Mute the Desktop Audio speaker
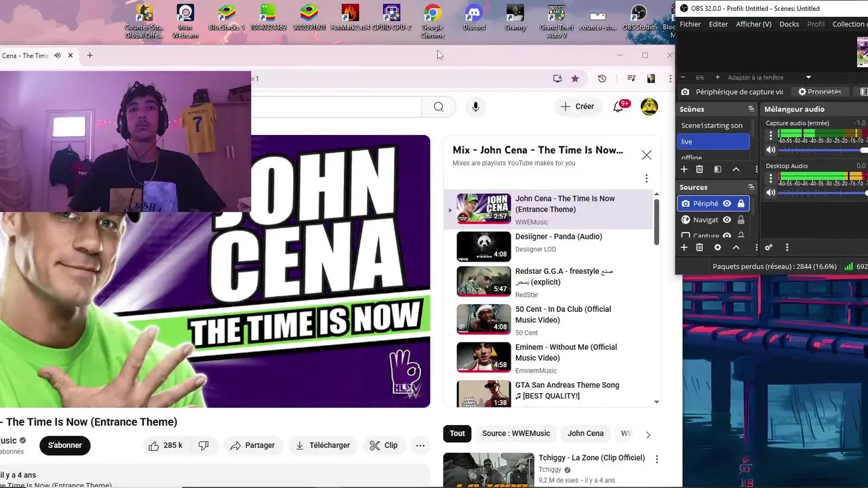Image resolution: width=868 pixels, height=488 pixels. (770, 192)
